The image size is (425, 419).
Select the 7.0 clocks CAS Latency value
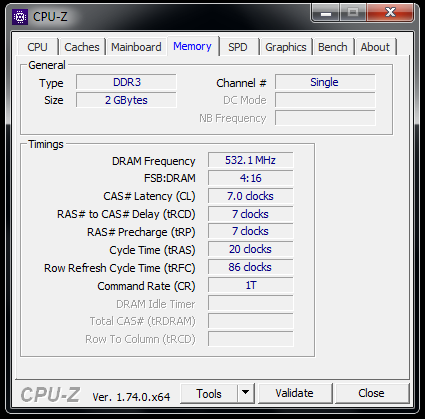click(251, 196)
